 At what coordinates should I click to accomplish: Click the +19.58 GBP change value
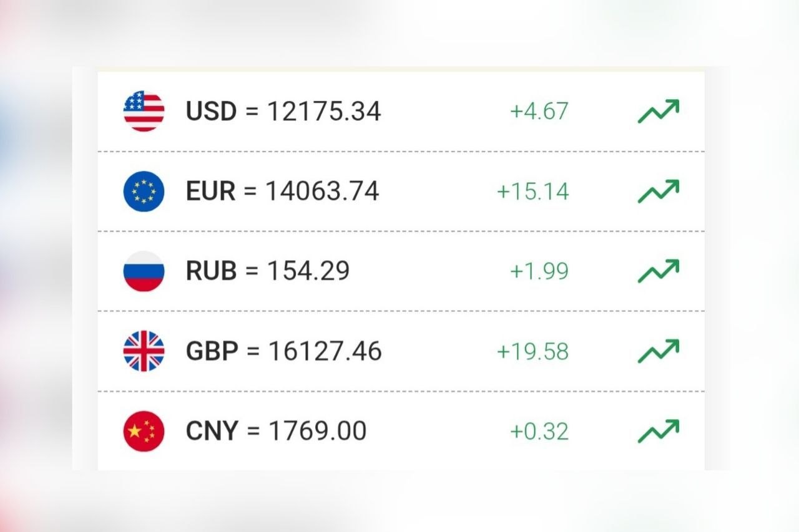[532, 352]
